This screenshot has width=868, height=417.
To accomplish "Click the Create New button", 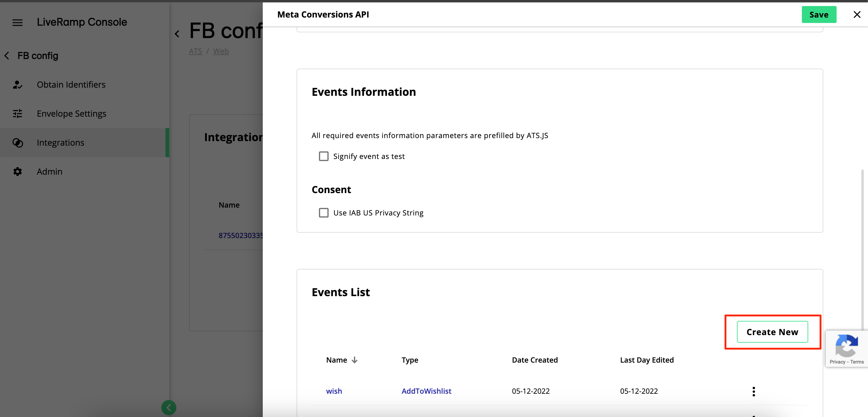I will 772,332.
